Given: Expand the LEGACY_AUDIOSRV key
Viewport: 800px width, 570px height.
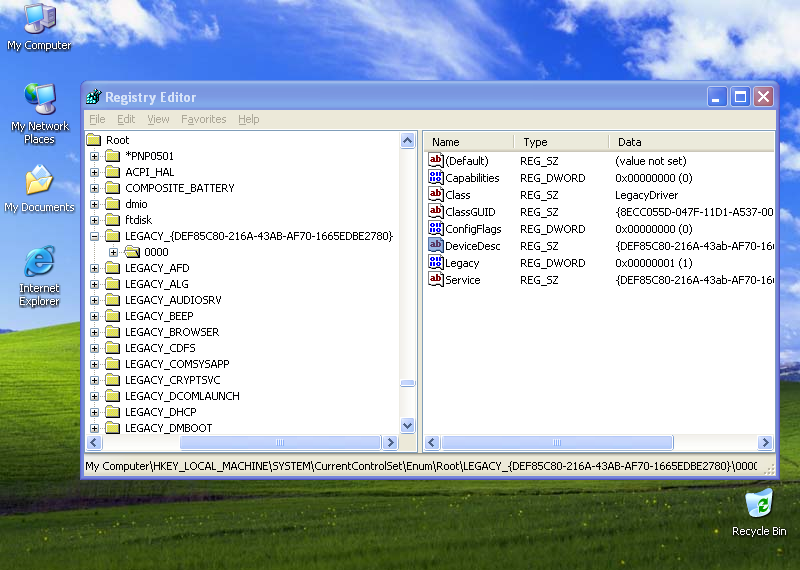Looking at the screenshot, I should 94,301.
